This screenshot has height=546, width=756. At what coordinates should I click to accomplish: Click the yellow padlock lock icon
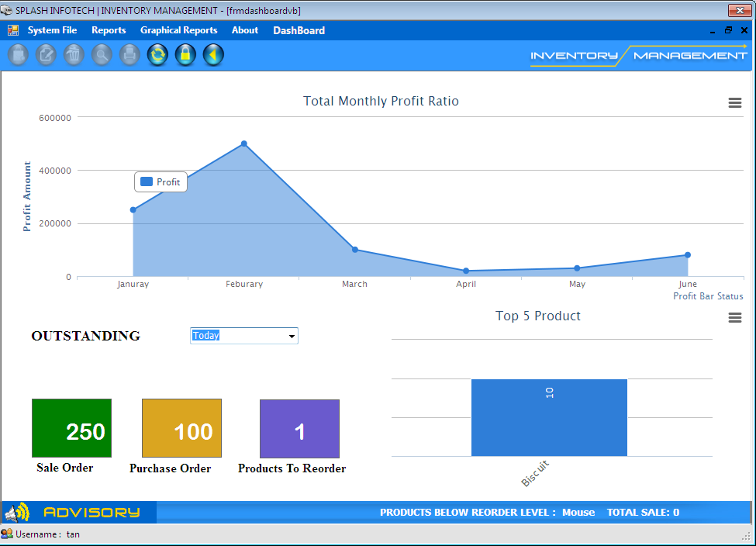click(185, 55)
